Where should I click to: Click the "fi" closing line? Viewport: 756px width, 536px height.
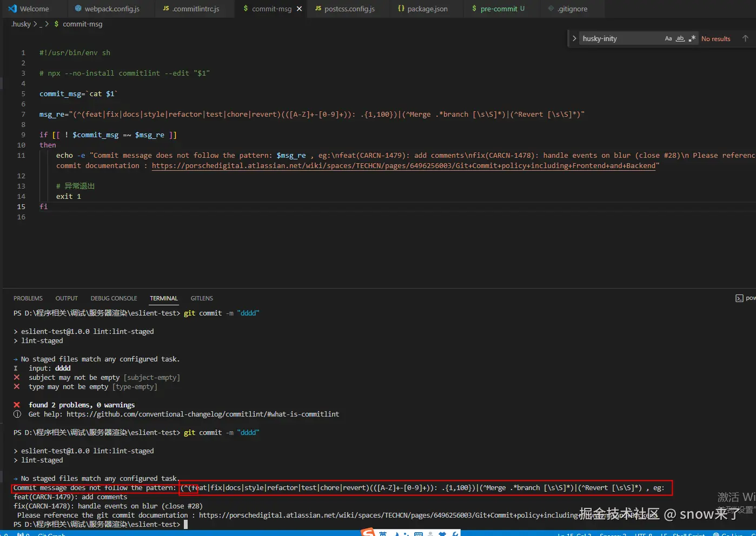[43, 206]
